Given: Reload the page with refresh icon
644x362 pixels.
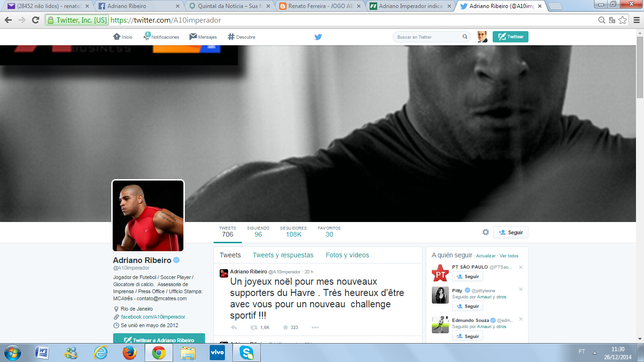Looking at the screenshot, I should [35, 20].
